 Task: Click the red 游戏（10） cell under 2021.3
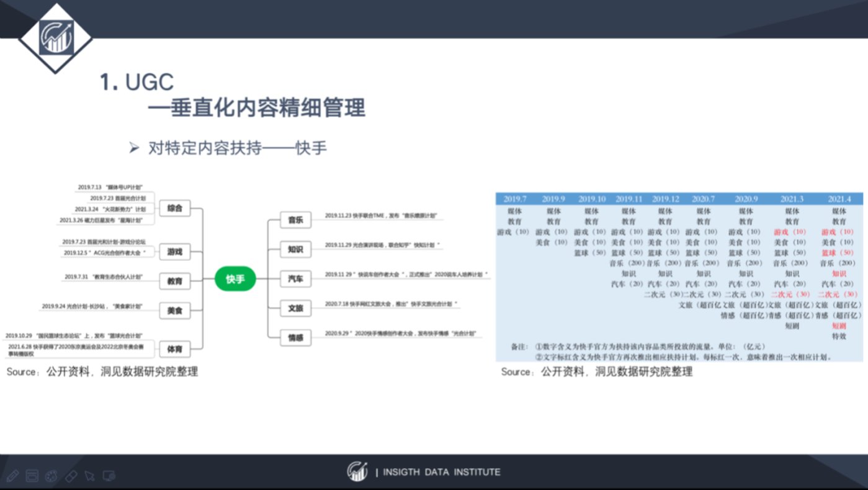(x=790, y=232)
